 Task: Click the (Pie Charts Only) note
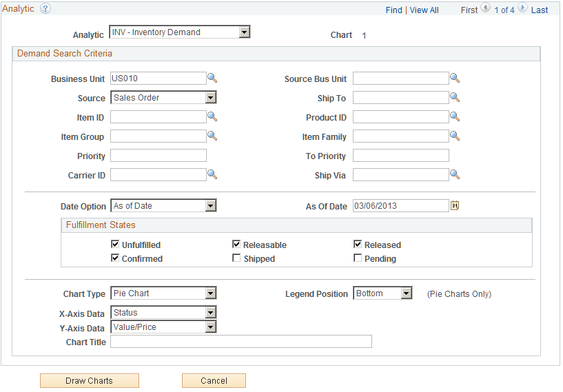pyautogui.click(x=459, y=294)
